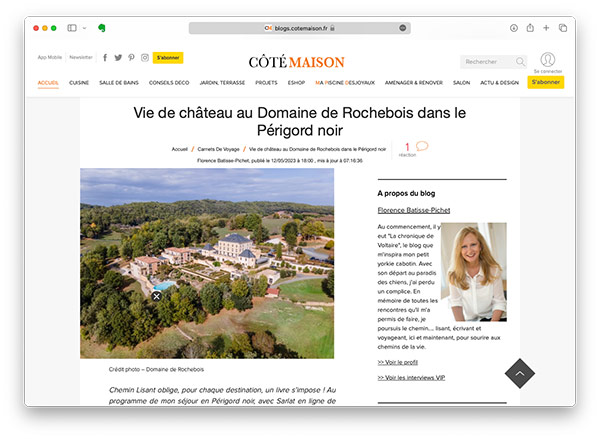The width and height of the screenshot is (600, 439).
Task: Open the Facebook icon in header
Action: (105, 57)
